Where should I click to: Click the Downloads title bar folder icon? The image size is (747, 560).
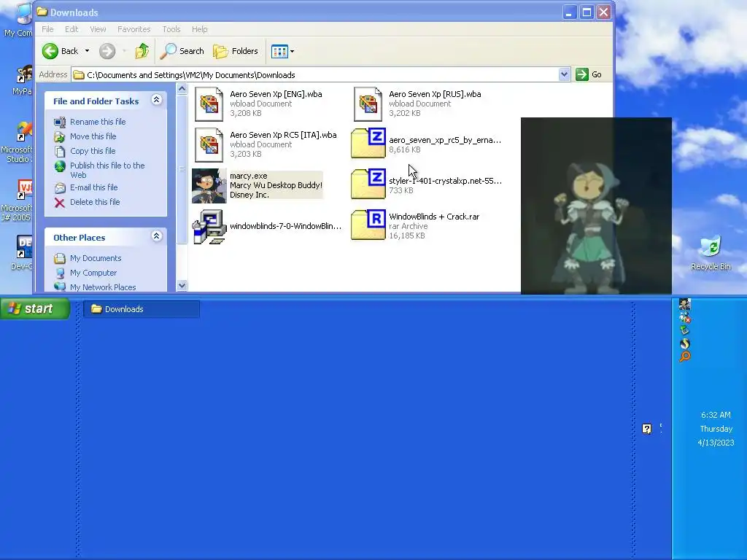pos(42,12)
